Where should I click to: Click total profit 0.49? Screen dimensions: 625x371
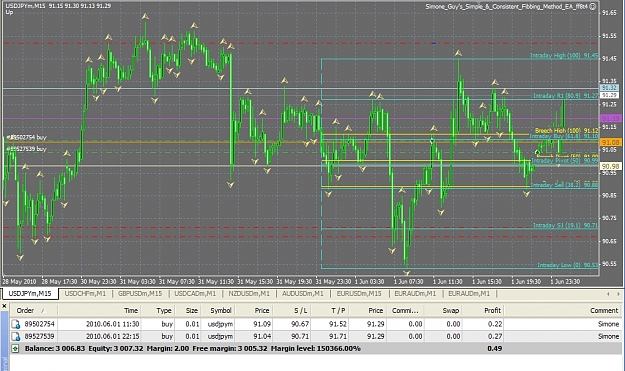(495, 349)
